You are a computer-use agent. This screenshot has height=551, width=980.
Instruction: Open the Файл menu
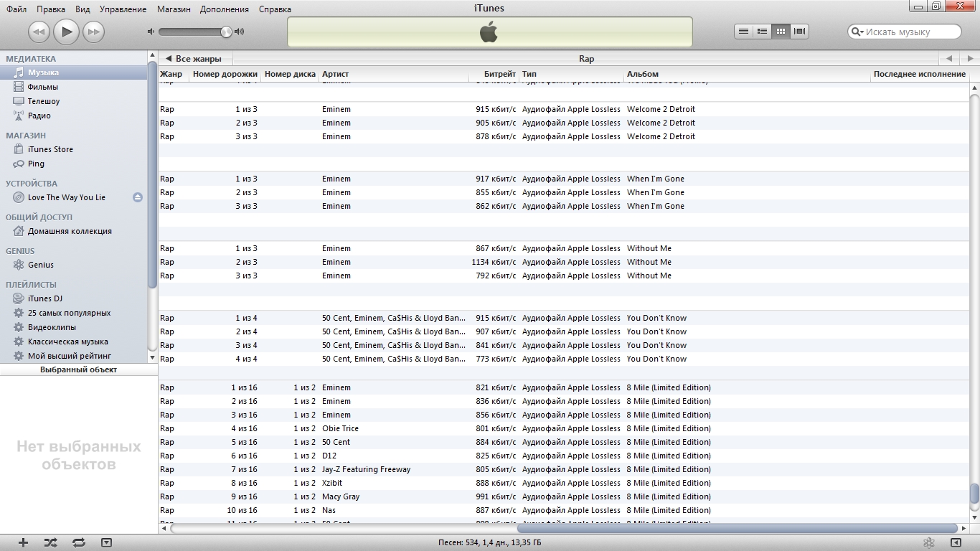coord(17,9)
